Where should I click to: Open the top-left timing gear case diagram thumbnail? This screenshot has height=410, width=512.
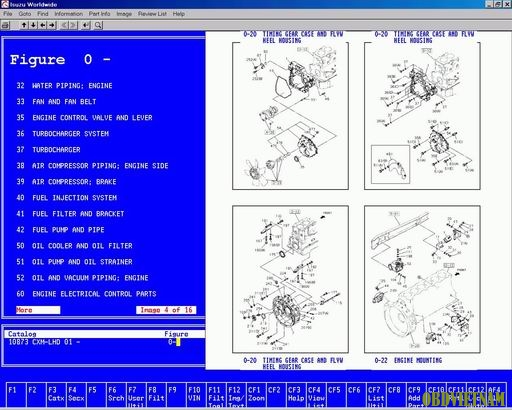coord(290,116)
